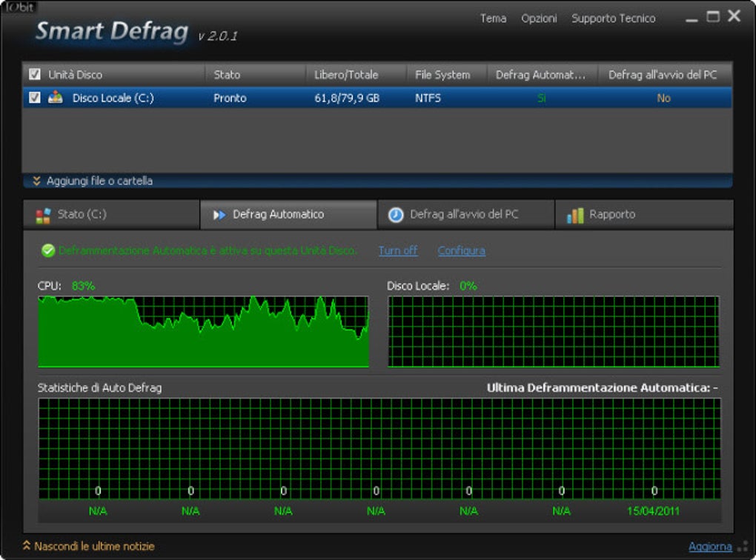Close the Smart Defrag window
Screen dimensions: 756x560
pyautogui.click(x=734, y=16)
